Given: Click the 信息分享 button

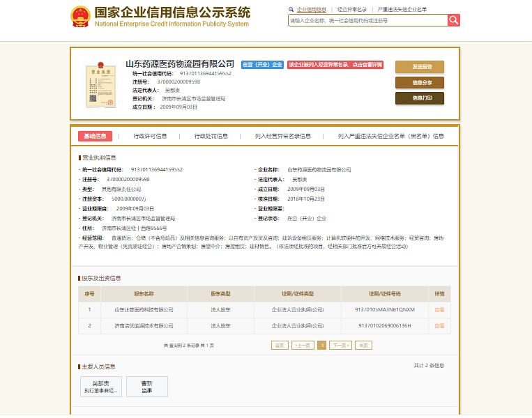Looking at the screenshot, I should coord(420,82).
